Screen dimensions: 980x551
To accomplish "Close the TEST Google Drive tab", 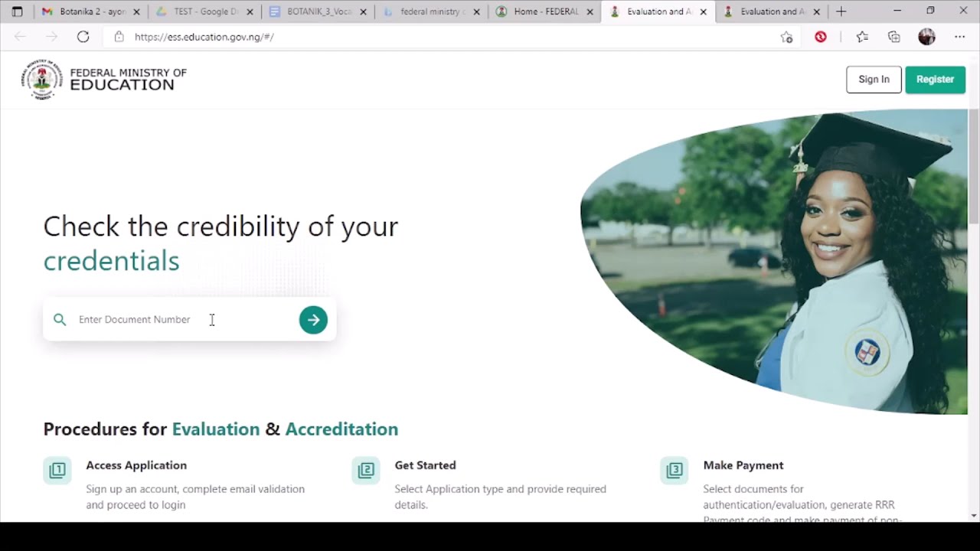I will 250,12.
